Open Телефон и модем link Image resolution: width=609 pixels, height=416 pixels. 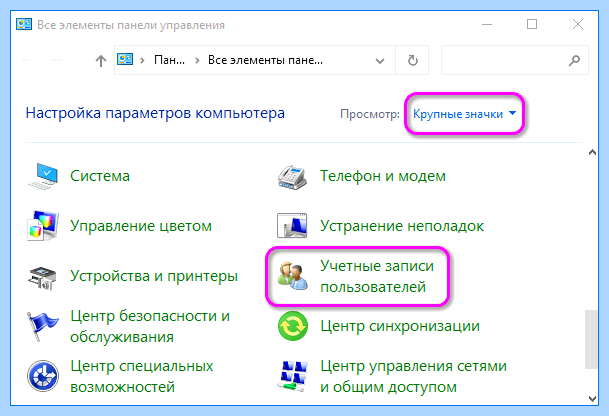[x=383, y=176]
